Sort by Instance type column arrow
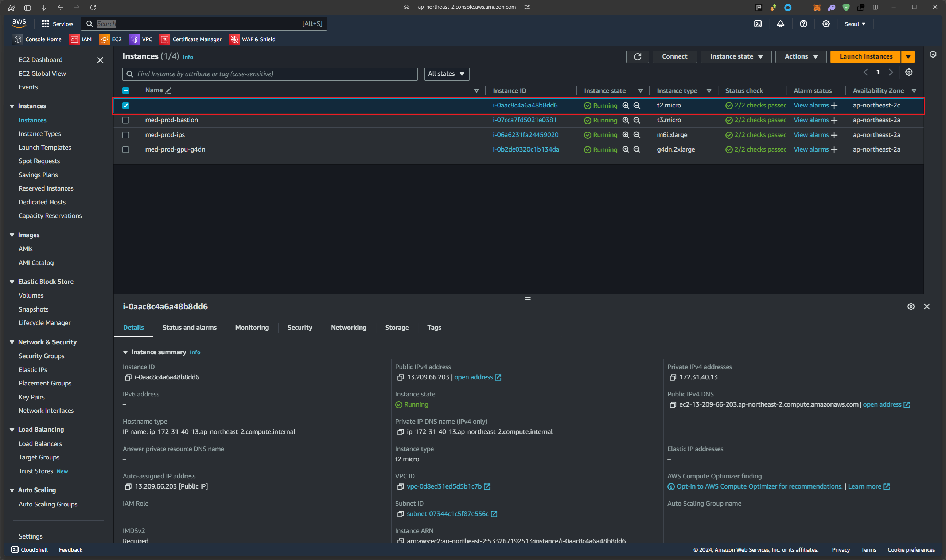Screen dimensions: 946x560 pos(709,91)
